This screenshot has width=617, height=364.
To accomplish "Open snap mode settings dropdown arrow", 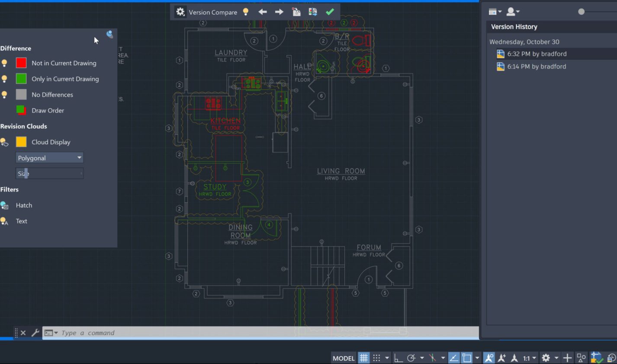I will 387,358.
